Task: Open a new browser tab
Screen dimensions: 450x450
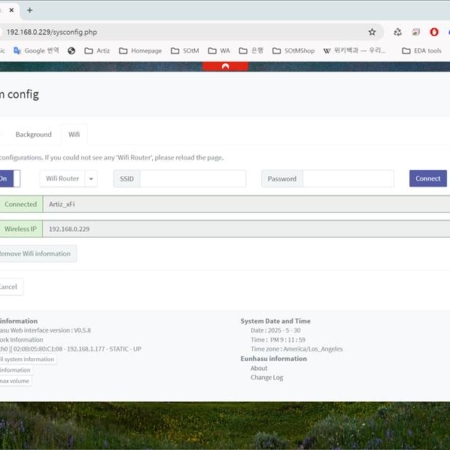Action: (30, 10)
